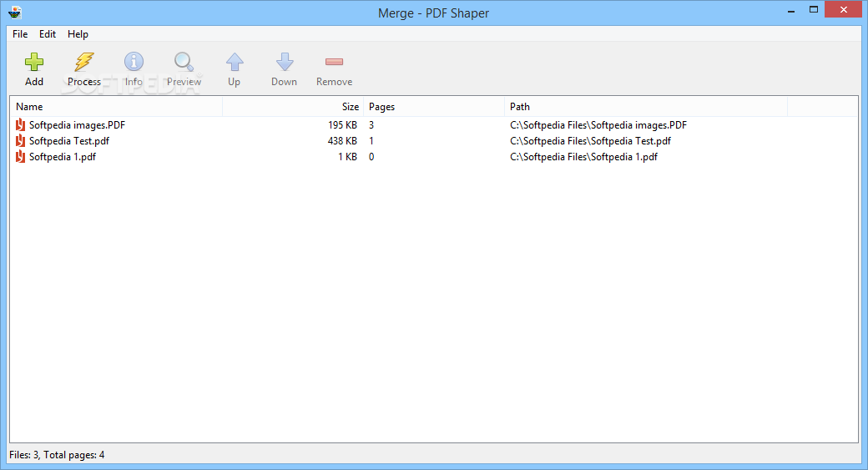Run the merge with the Process lightning icon
This screenshot has width=868, height=470.
[84, 62]
